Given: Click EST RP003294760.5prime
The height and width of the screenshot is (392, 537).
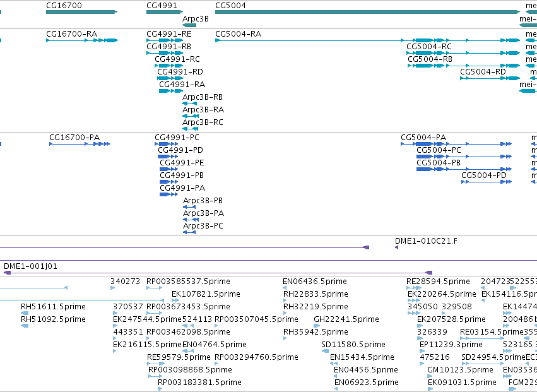Looking at the screenshot, I should pos(217,364).
